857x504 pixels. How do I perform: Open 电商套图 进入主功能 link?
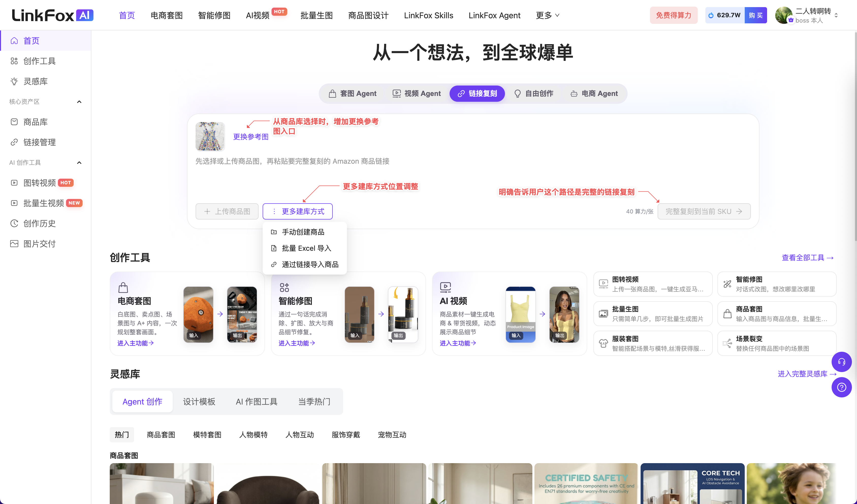point(135,343)
